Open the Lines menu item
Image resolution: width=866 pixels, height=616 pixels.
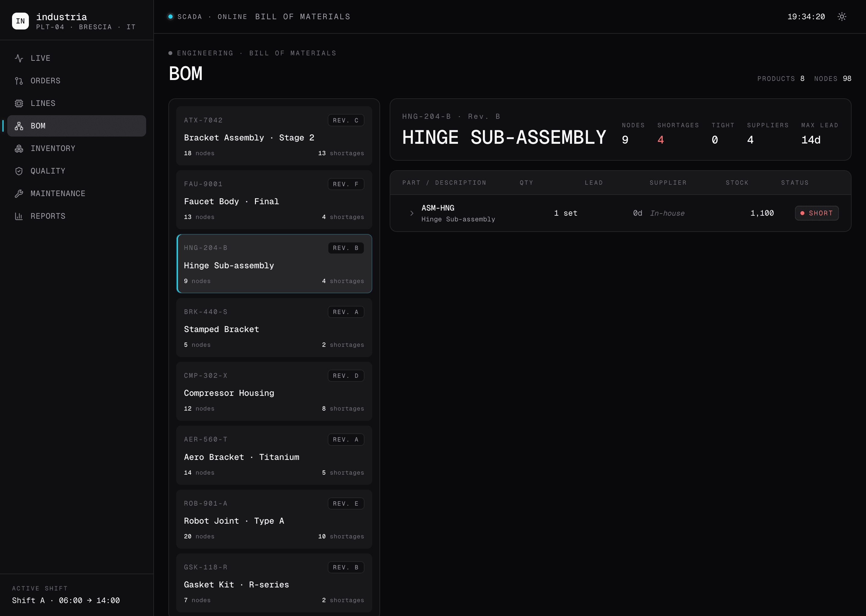(x=77, y=103)
